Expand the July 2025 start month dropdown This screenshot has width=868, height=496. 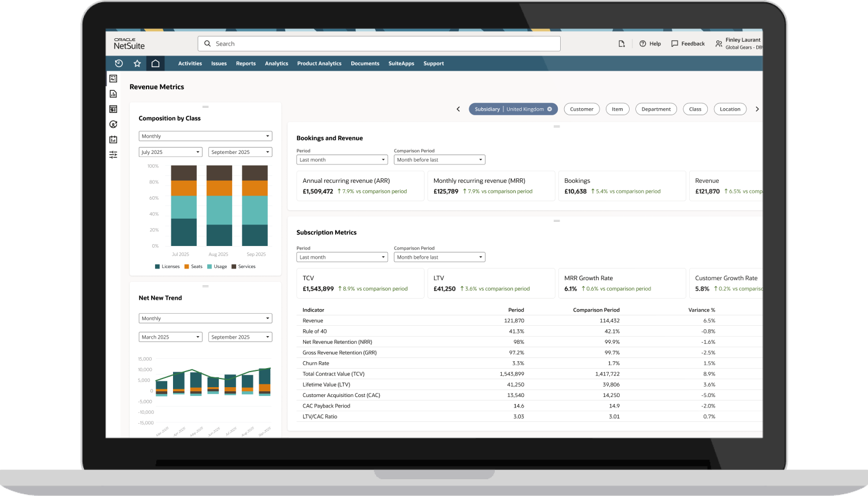(170, 152)
